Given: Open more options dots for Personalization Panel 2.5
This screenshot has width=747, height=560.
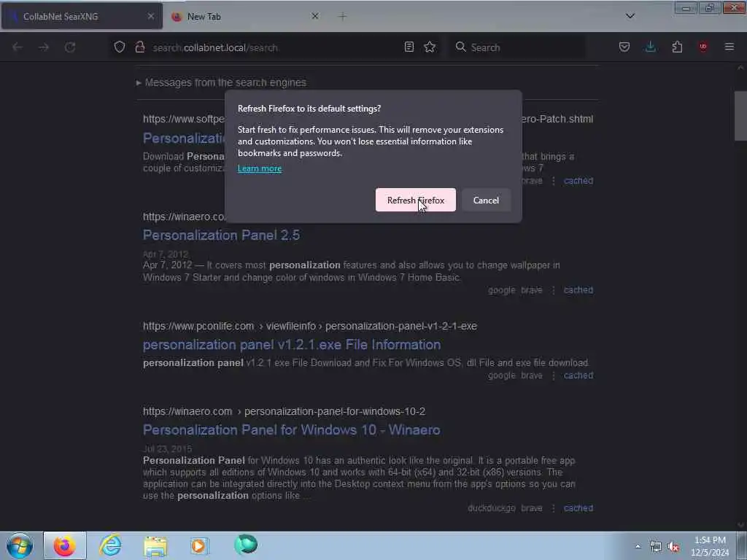Looking at the screenshot, I should (553, 290).
